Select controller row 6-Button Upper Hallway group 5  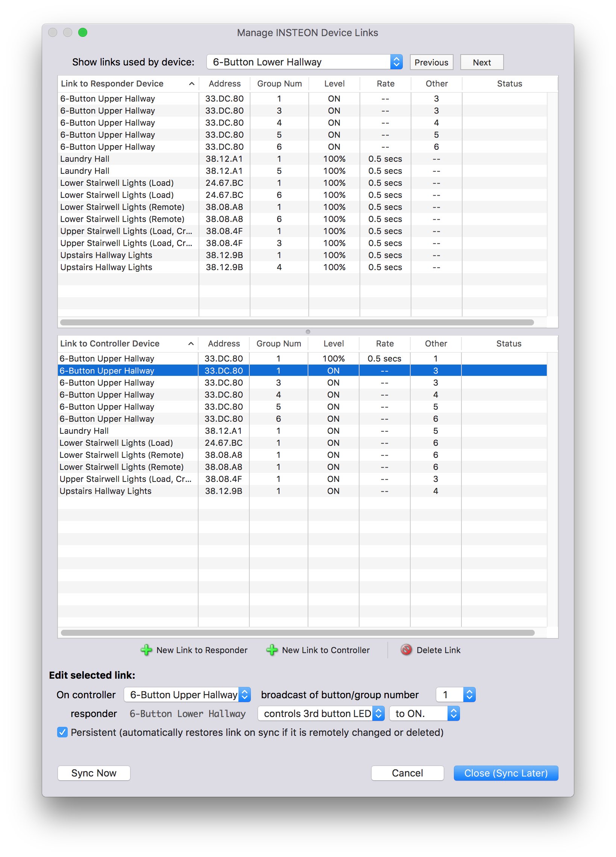coord(302,407)
